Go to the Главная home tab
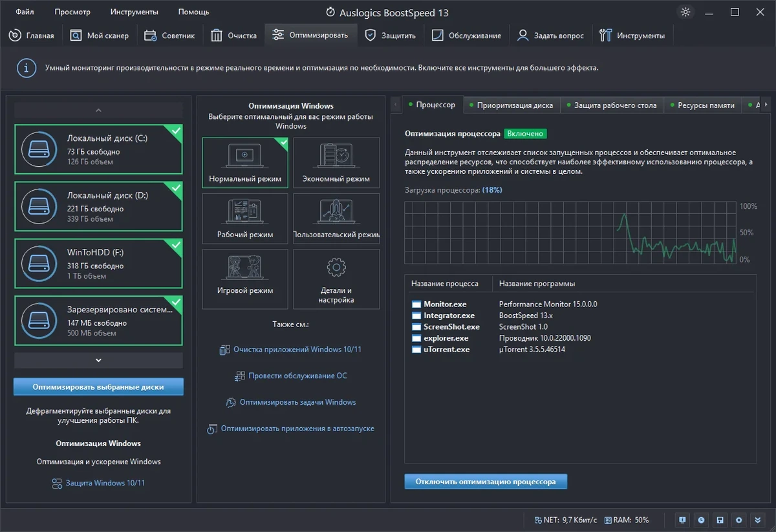776x532 pixels. [x=32, y=36]
